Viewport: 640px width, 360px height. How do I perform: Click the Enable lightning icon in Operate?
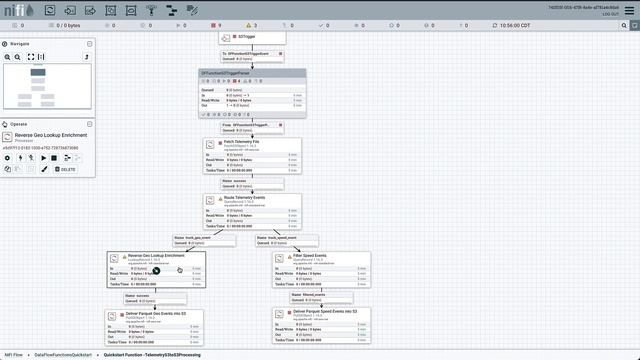pos(20,158)
